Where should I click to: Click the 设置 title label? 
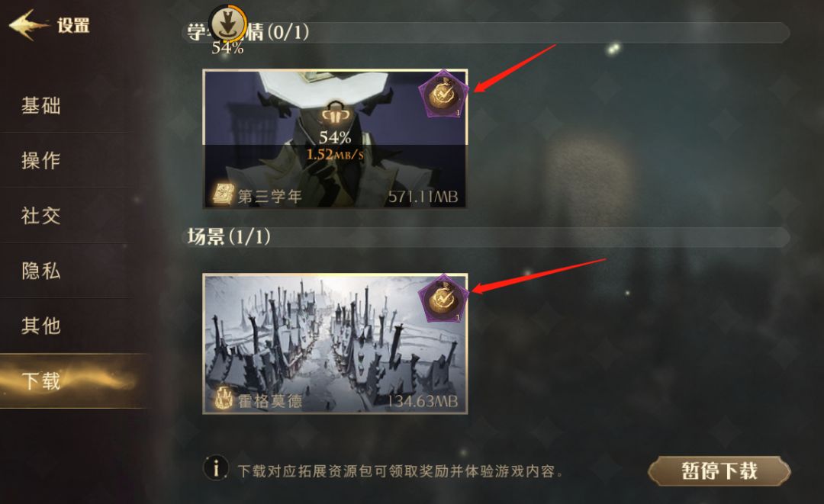[73, 24]
